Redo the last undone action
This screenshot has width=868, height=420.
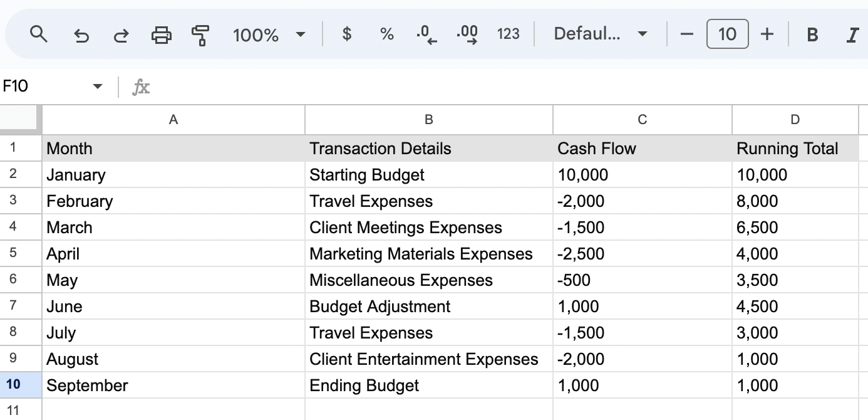coord(121,34)
